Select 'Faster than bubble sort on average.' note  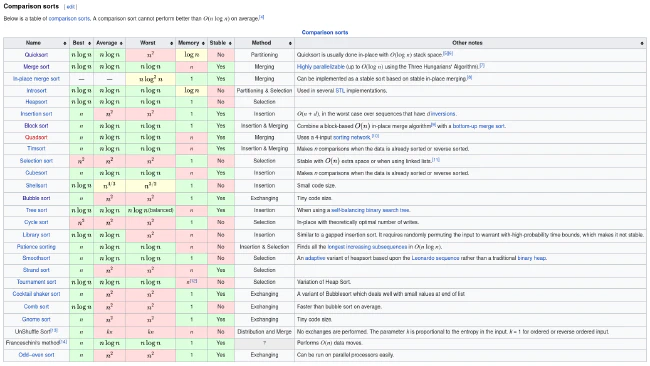click(339, 307)
